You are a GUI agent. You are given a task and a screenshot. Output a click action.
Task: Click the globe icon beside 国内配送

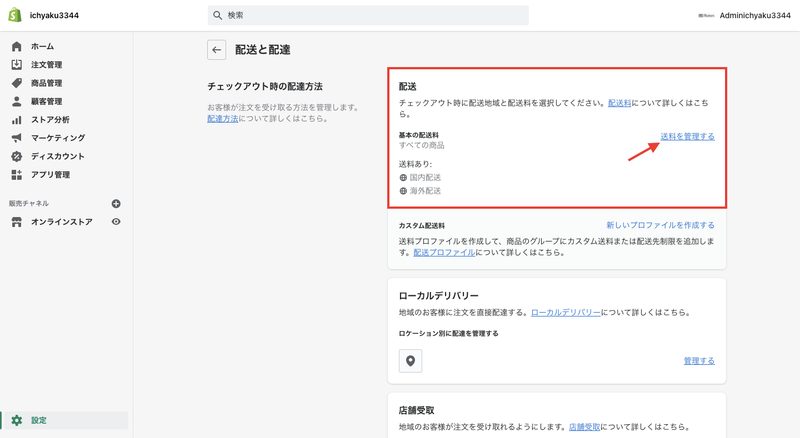(x=403, y=178)
